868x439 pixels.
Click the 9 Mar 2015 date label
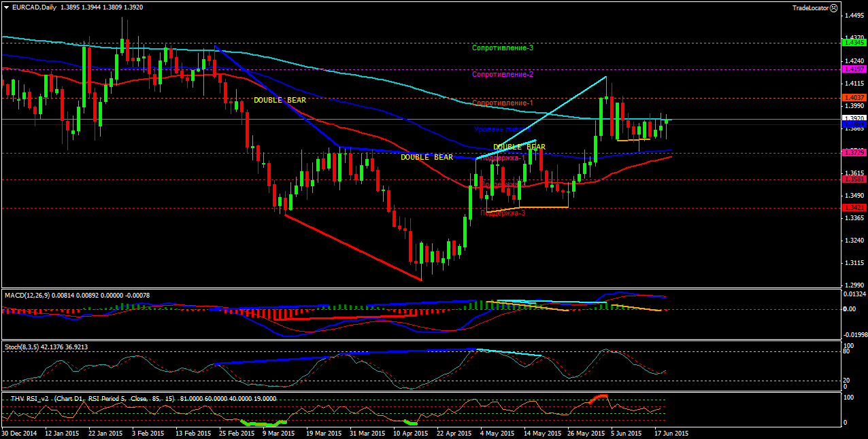click(x=278, y=432)
